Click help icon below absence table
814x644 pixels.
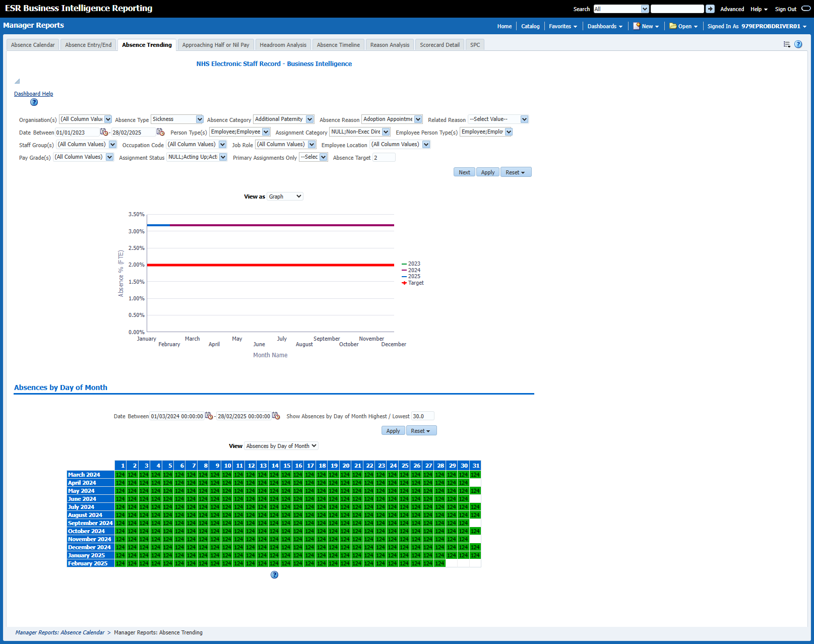(274, 575)
